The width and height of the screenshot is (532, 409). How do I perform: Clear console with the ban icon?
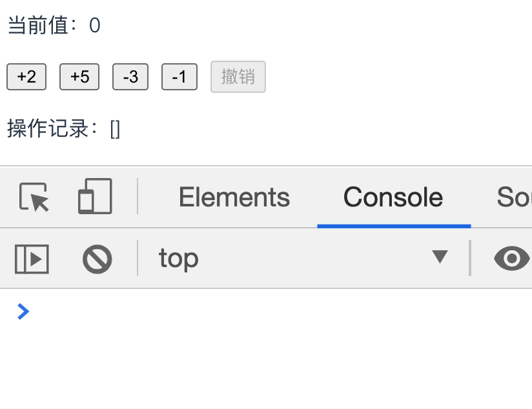tap(97, 259)
